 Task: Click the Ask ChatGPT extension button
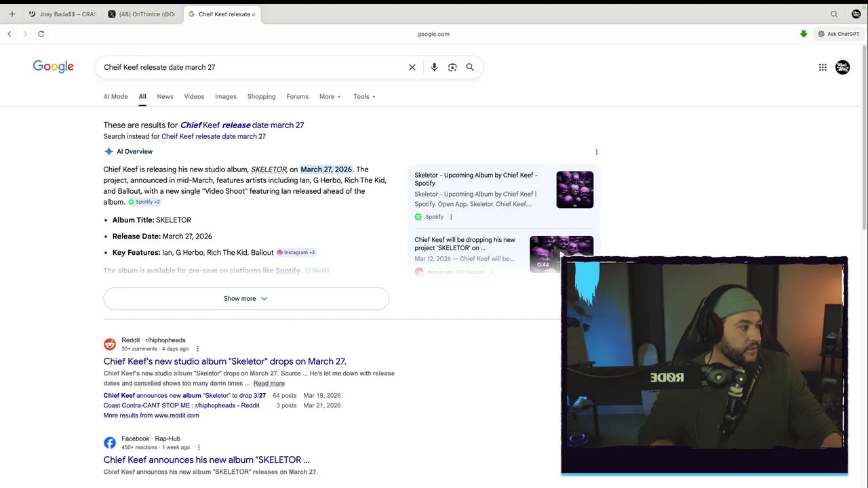(x=838, y=34)
